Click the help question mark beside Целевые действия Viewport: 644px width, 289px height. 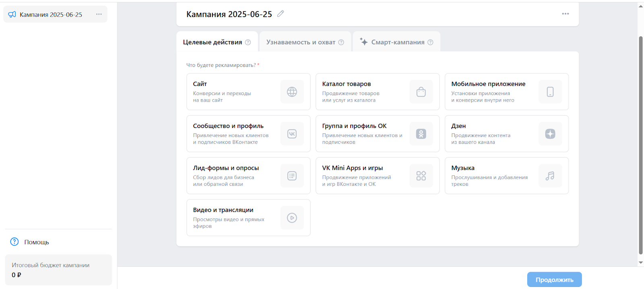[x=248, y=42]
